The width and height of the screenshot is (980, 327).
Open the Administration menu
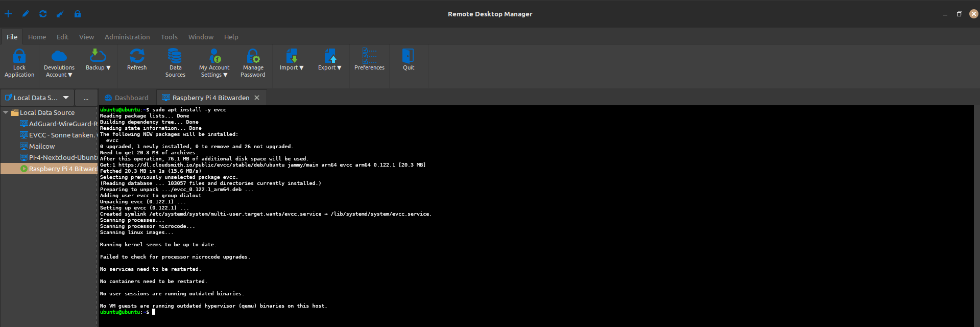tap(127, 37)
